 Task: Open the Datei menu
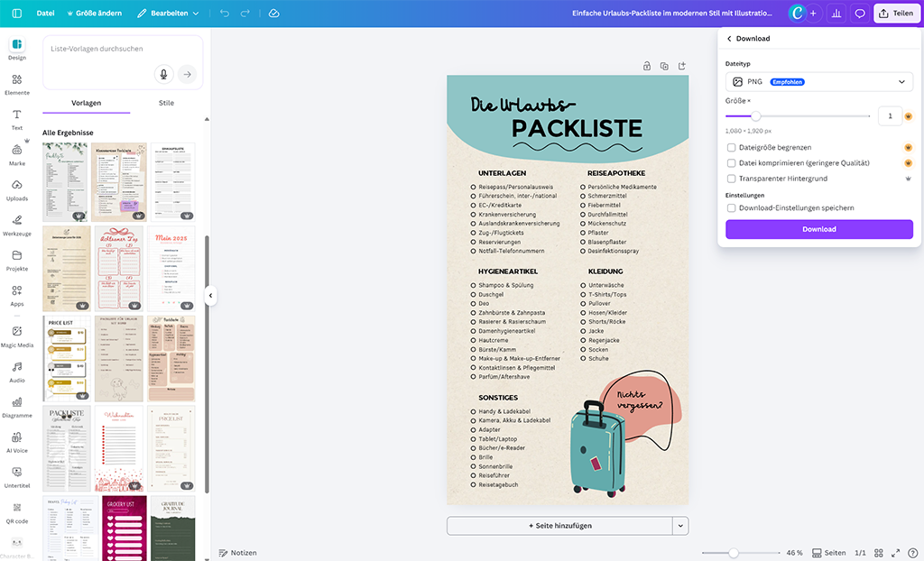click(45, 13)
